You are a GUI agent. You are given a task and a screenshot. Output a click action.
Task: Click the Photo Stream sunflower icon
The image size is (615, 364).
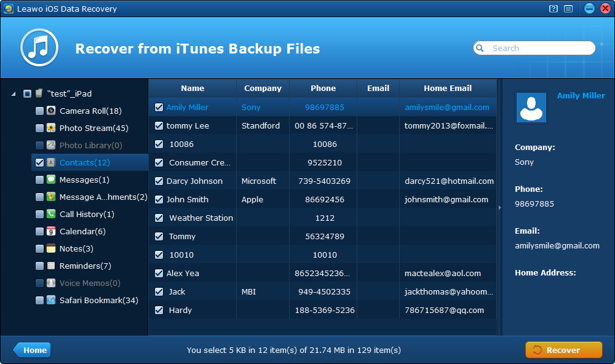[x=51, y=128]
